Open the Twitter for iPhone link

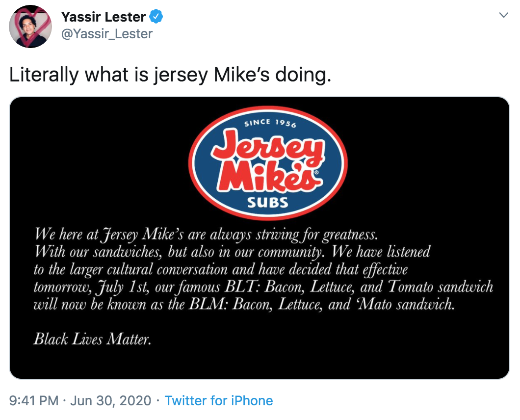(219, 400)
